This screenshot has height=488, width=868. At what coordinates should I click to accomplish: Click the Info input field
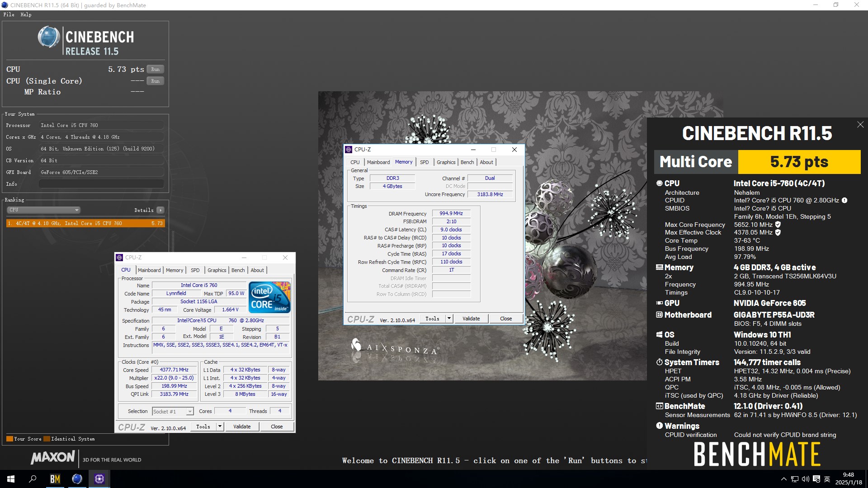[101, 184]
